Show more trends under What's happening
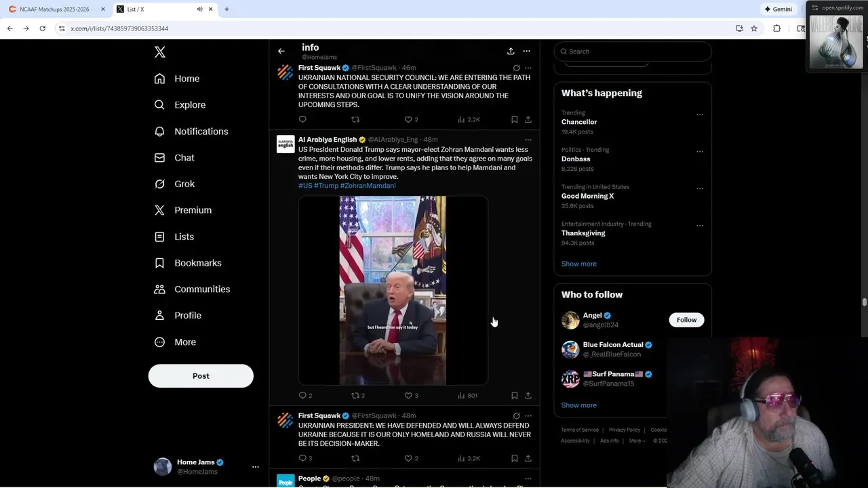Image resolution: width=868 pixels, height=488 pixels. click(579, 264)
